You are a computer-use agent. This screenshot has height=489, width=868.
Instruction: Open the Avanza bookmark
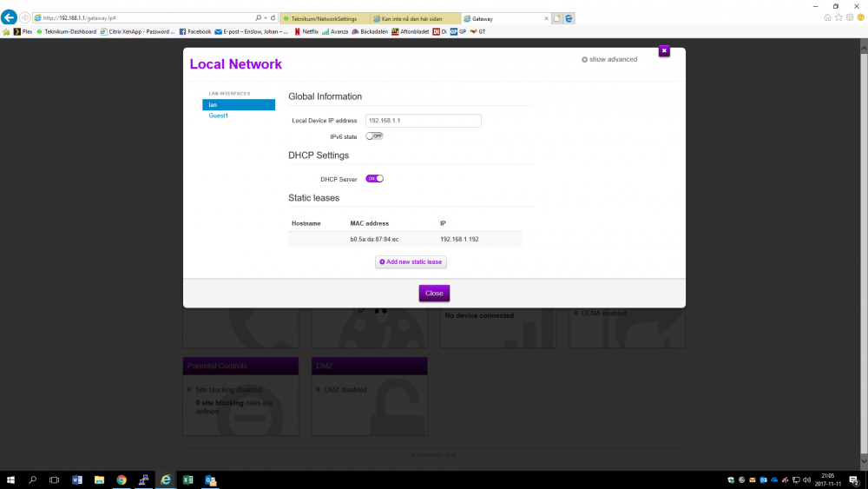coord(335,31)
